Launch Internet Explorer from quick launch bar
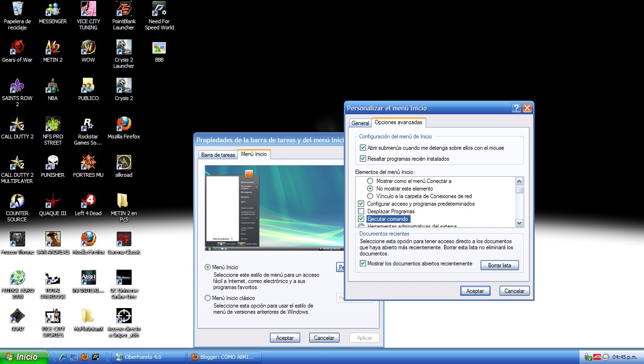 (63, 357)
